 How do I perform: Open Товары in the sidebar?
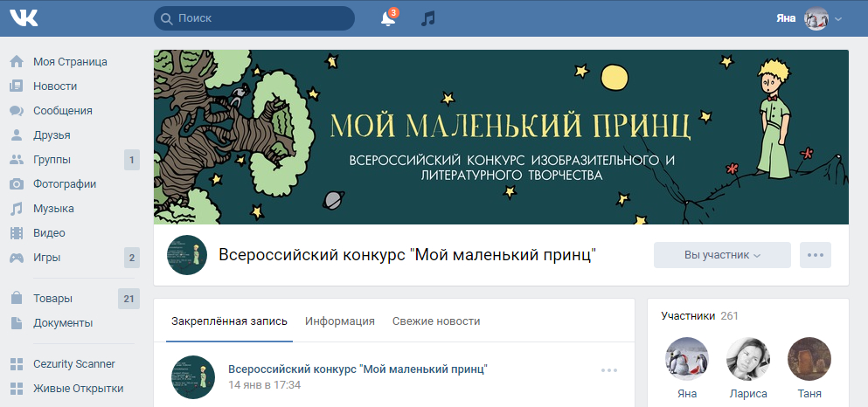[52, 299]
